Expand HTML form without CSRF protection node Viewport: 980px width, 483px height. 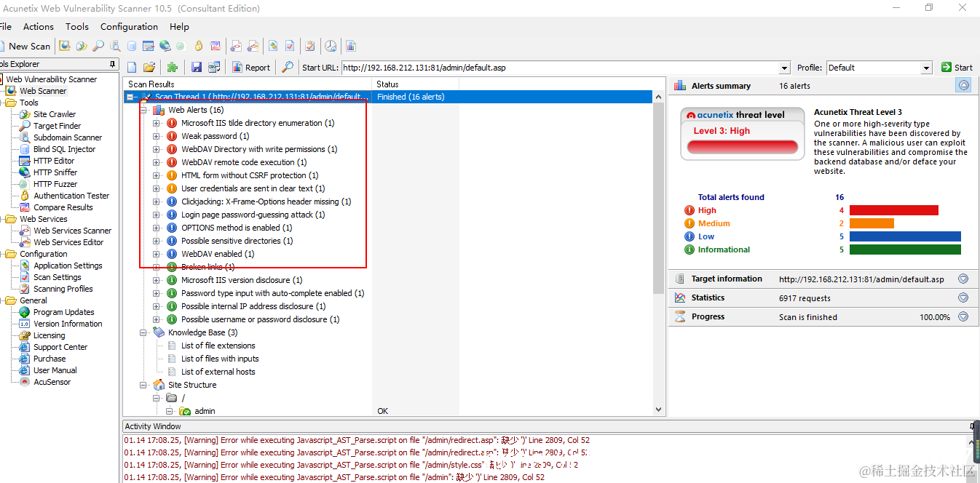157,175
